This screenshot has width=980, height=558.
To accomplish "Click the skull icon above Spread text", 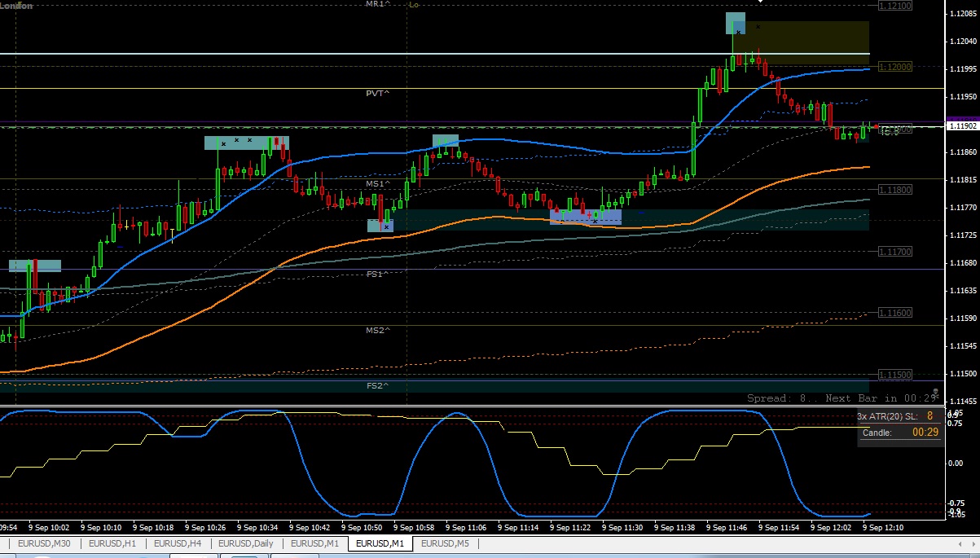I will [935, 393].
